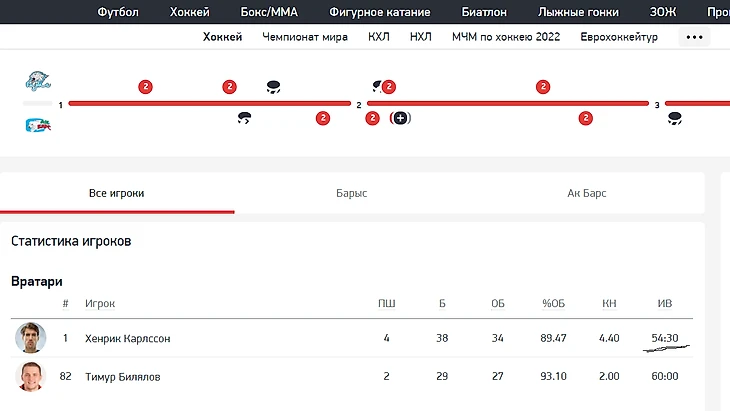Open the Чемпионат мира link

(307, 37)
